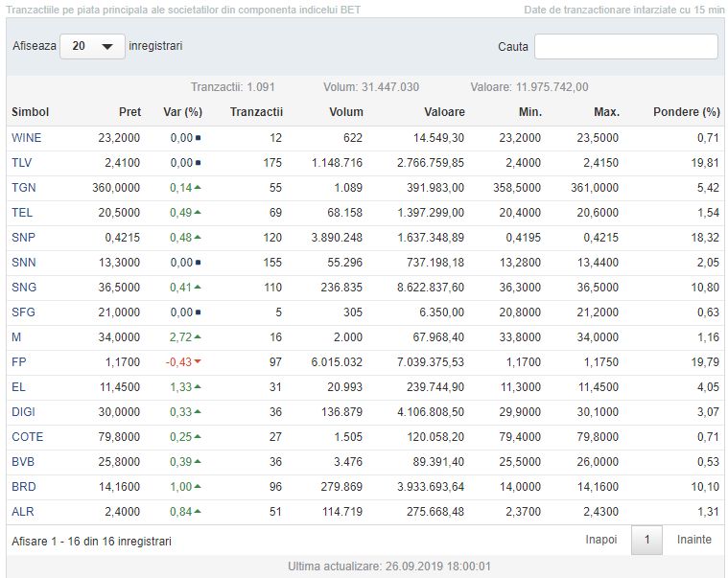Sort by the Volum column header
This screenshot has height=578, width=728.
(345, 112)
